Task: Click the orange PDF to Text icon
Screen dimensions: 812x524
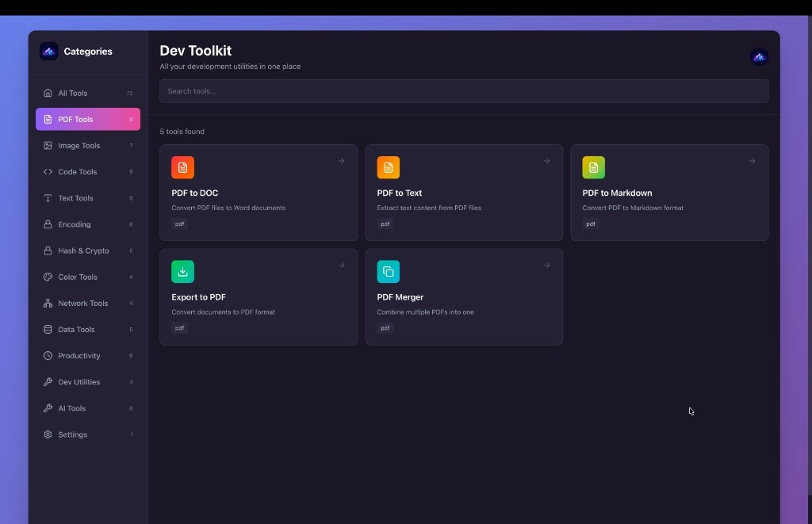Action: click(x=389, y=167)
